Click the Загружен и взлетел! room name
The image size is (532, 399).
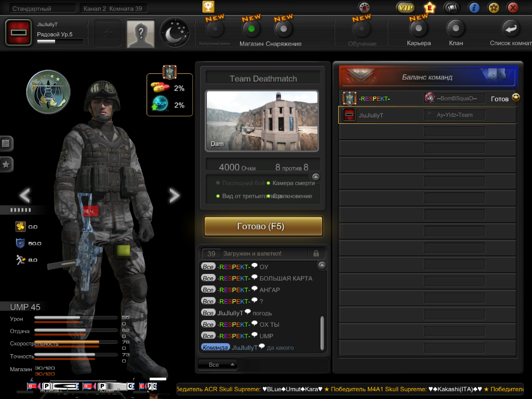[252, 254]
